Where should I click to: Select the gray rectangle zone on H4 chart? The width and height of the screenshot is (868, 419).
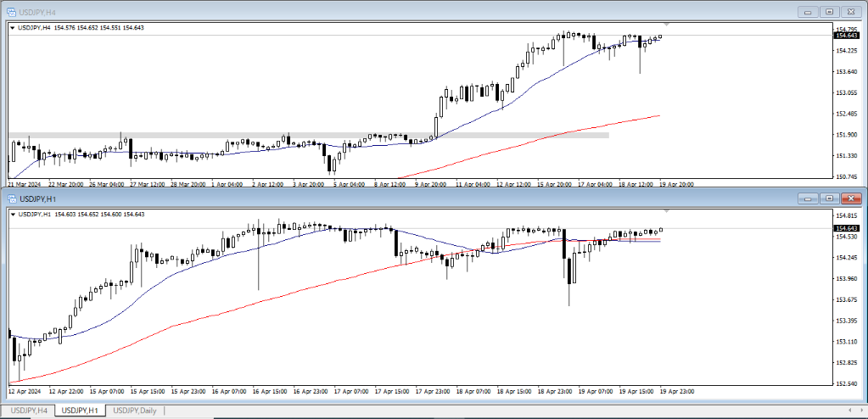click(x=339, y=135)
